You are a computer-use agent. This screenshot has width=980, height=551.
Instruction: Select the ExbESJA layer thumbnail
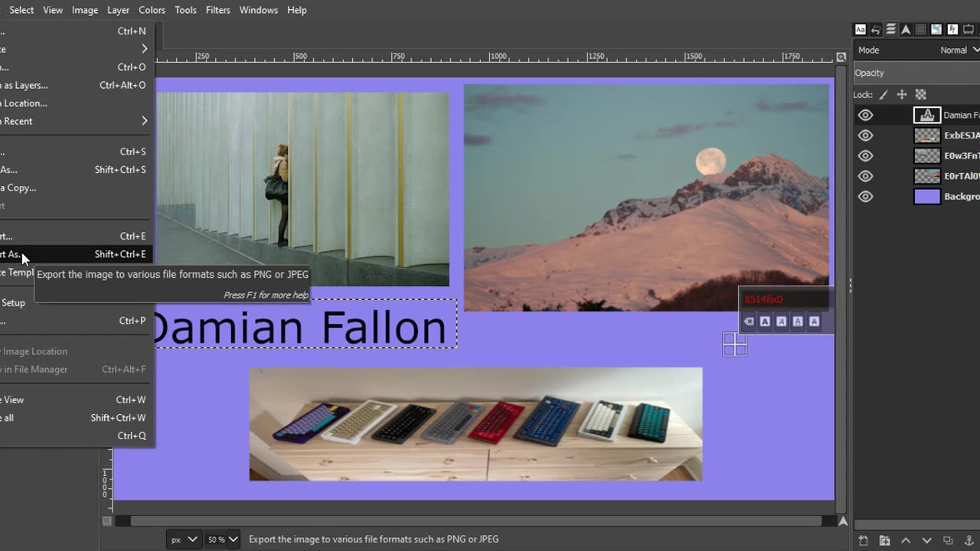click(x=927, y=135)
